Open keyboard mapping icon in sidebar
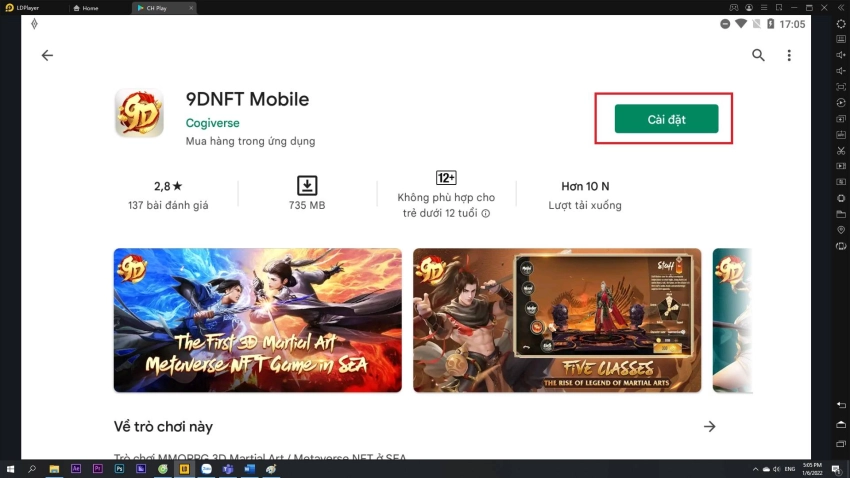The image size is (850, 478). click(x=841, y=39)
